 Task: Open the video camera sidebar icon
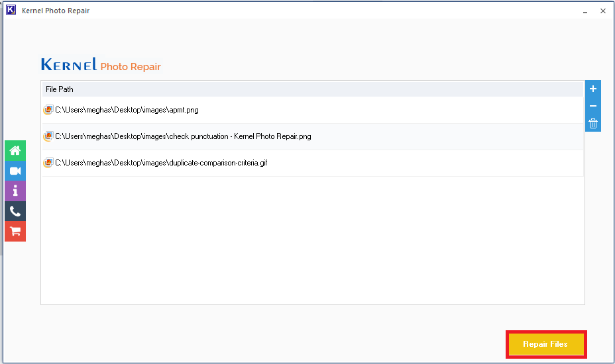[x=15, y=171]
